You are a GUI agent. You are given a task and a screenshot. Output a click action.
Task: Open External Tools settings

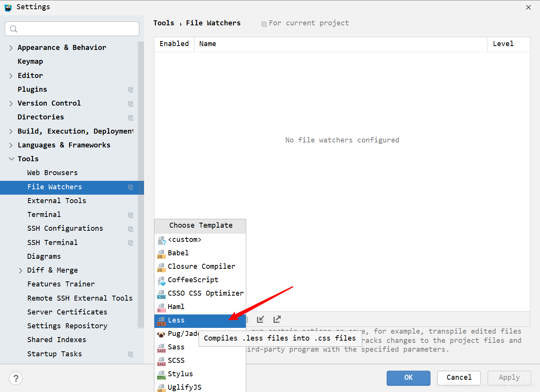(x=57, y=201)
